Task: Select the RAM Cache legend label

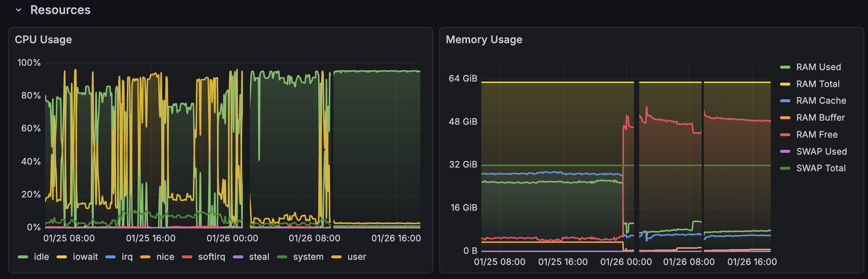Action: [821, 101]
